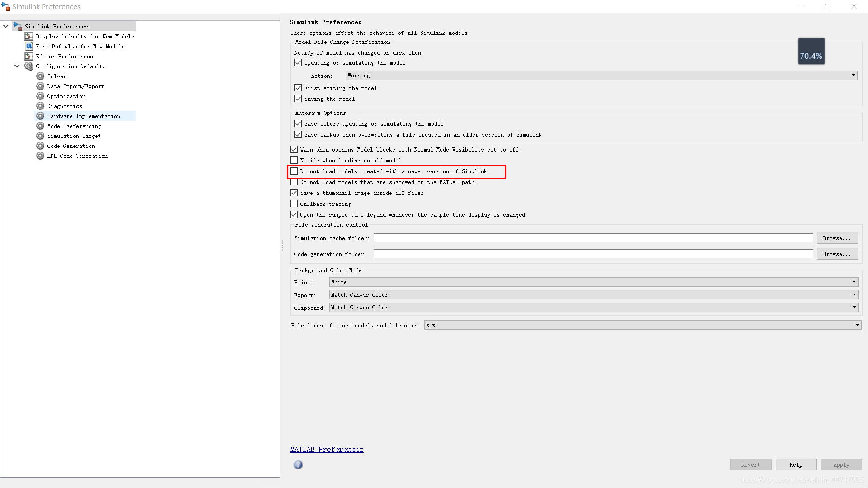
Task: Toggle Saving the model checkbox
Action: coord(298,99)
